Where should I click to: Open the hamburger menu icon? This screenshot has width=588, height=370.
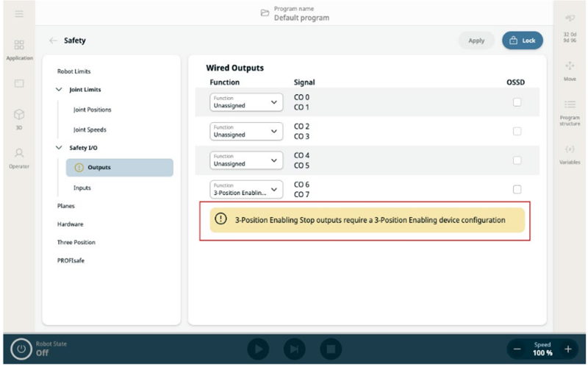click(19, 15)
